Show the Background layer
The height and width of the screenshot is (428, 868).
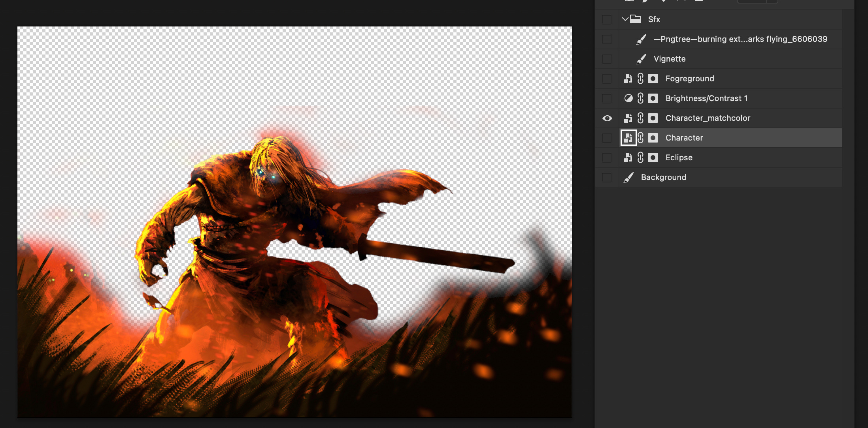tap(607, 177)
